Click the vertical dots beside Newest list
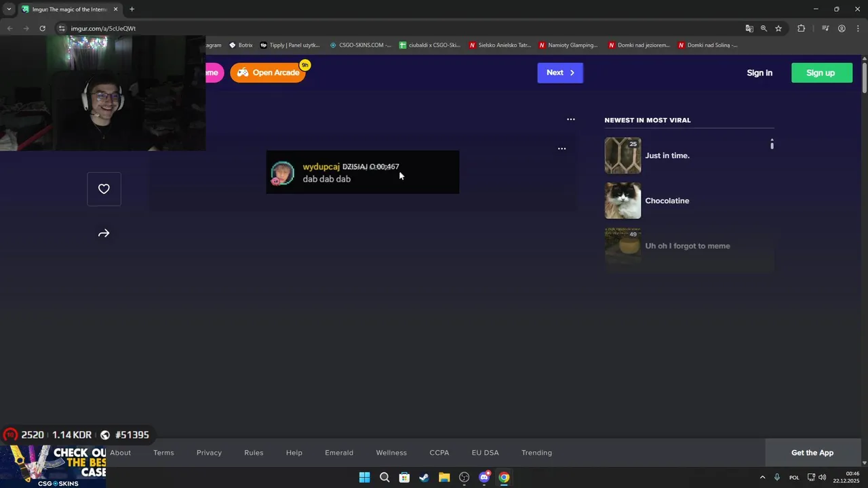 (x=772, y=144)
